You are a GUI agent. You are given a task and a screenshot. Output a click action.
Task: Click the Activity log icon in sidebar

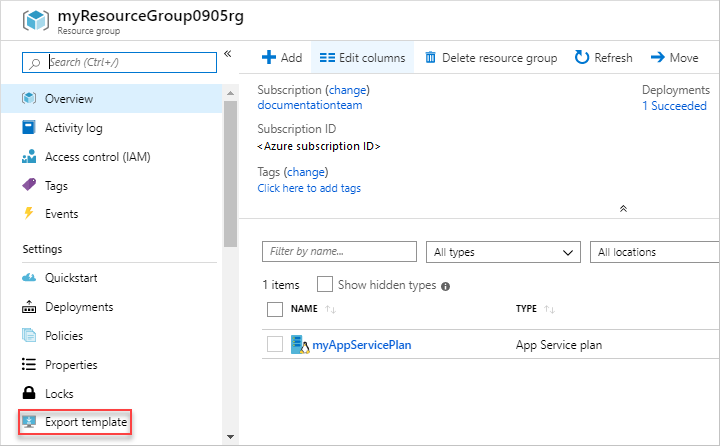click(x=29, y=128)
